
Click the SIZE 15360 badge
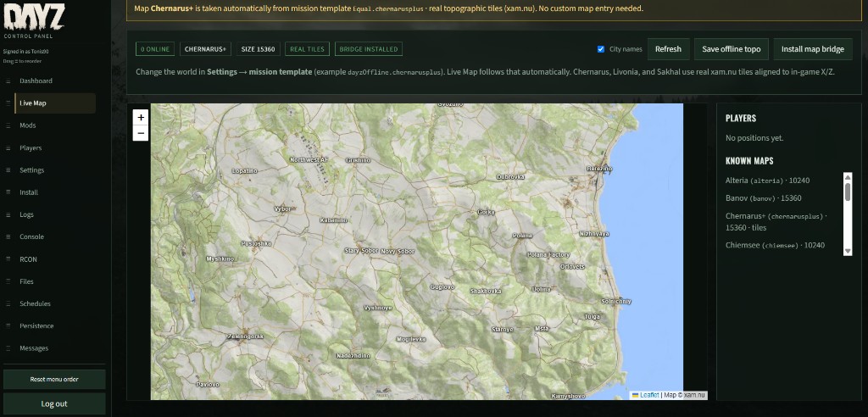coord(258,48)
